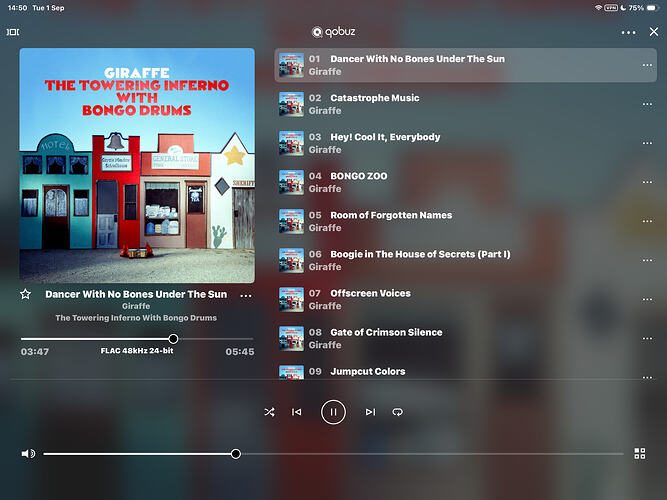
Task: Click the VPN indicator in status bar
Action: click(x=611, y=8)
